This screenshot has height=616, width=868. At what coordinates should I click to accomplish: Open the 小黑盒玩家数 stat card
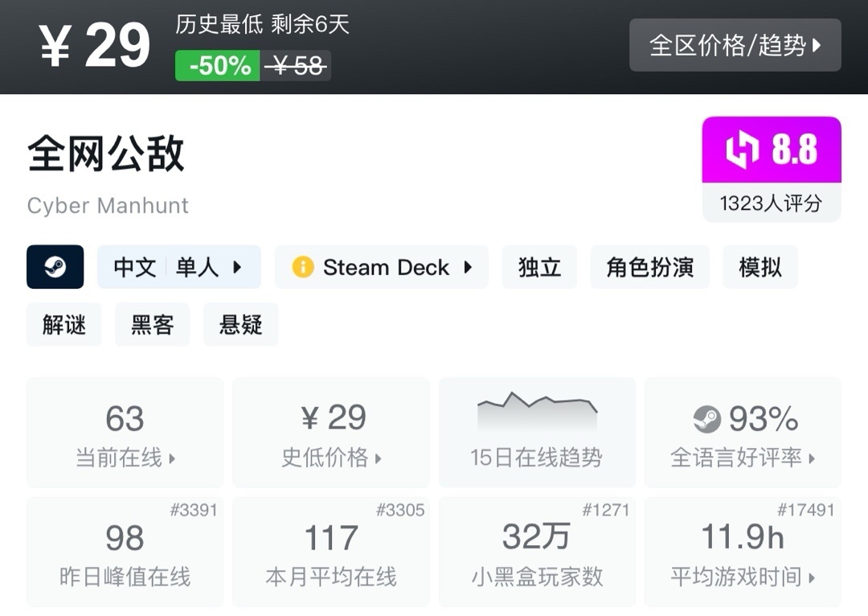536,552
